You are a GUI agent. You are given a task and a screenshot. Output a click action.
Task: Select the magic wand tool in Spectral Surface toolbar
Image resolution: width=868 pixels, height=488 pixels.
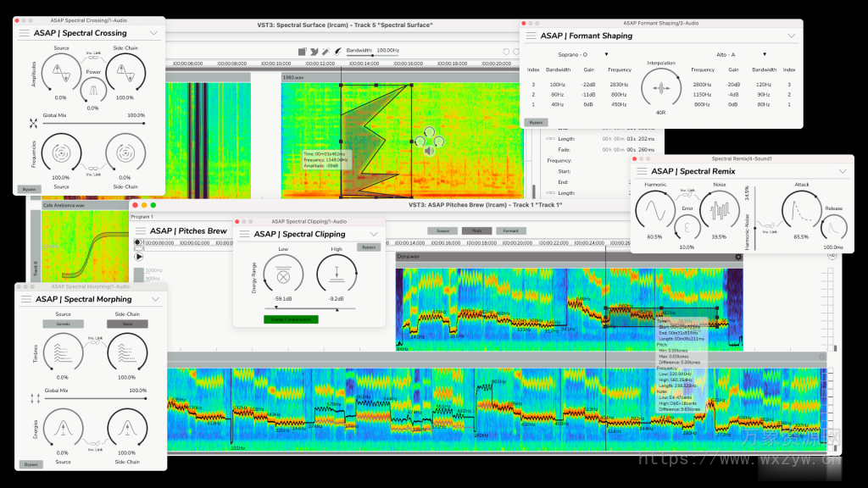point(325,51)
